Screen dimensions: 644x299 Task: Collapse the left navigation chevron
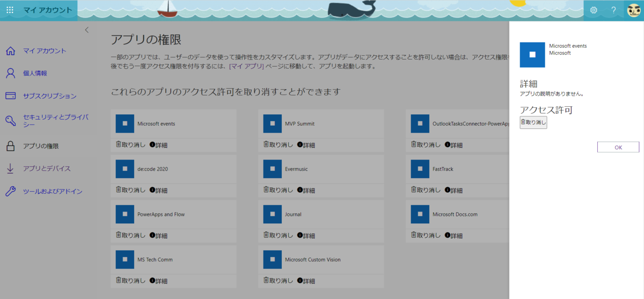click(x=87, y=30)
